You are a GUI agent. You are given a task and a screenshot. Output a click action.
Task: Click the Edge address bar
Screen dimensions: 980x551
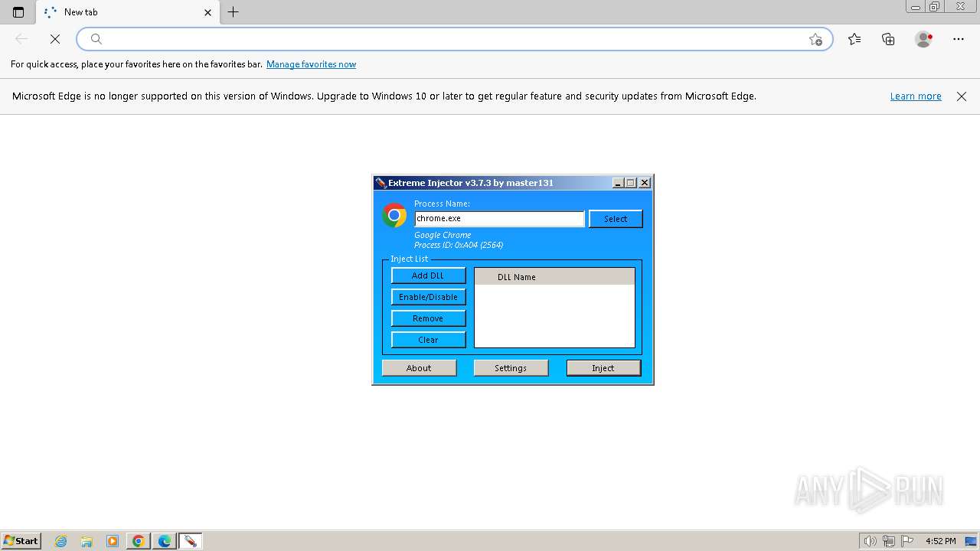click(455, 39)
